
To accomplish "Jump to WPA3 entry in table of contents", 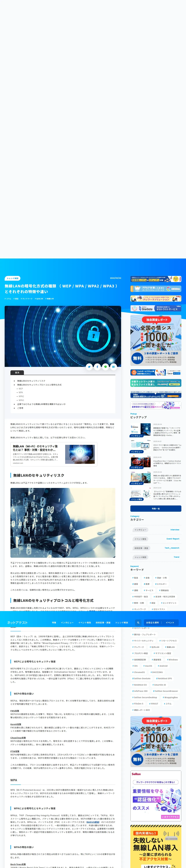I will tap(21, 400).
